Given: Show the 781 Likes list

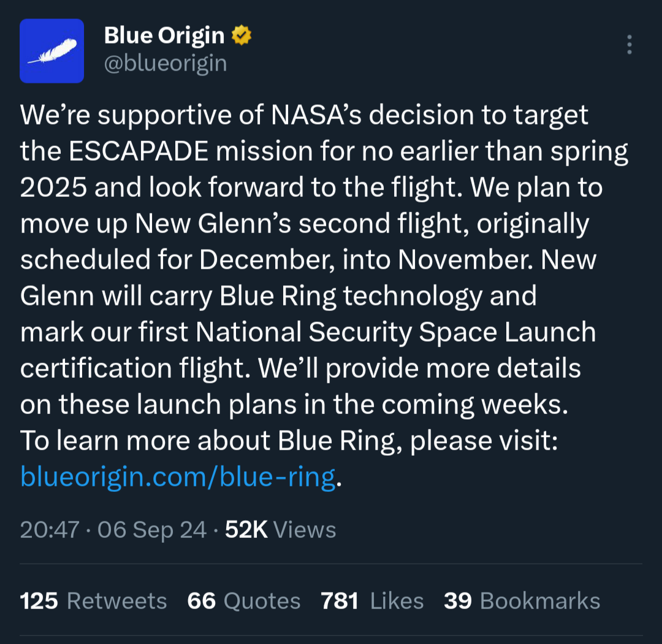Looking at the screenshot, I should (372, 600).
